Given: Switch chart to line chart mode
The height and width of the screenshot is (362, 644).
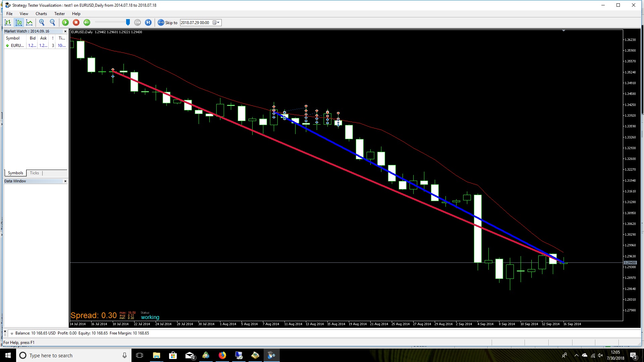Looking at the screenshot, I should click(30, 22).
